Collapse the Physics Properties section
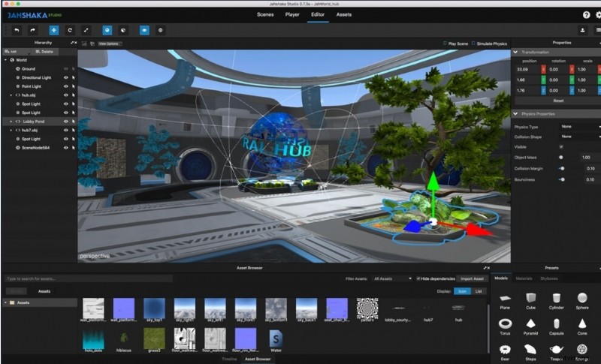Viewport: 601px width, 364px height. tap(515, 114)
